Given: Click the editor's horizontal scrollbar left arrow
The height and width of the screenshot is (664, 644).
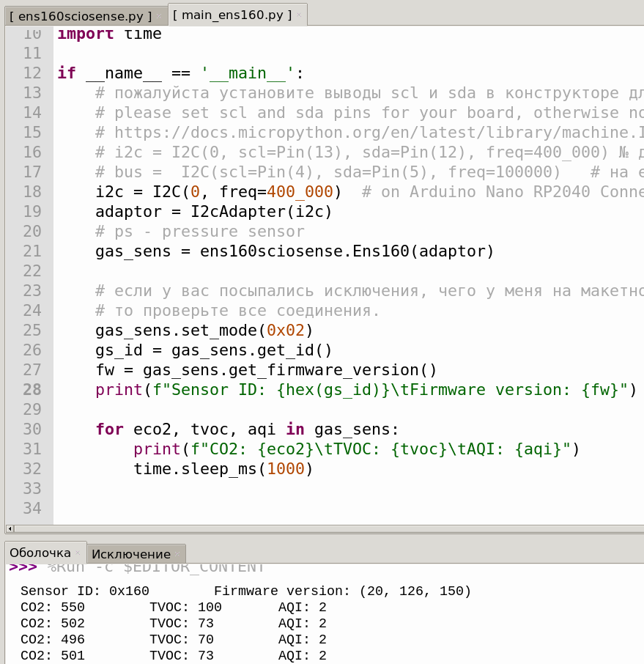Looking at the screenshot, I should [x=10, y=528].
